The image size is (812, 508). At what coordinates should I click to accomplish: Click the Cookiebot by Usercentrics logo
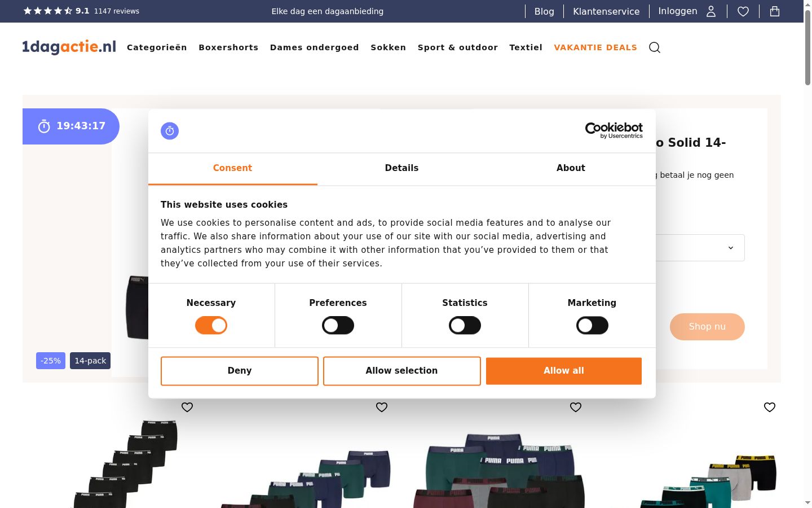614,130
